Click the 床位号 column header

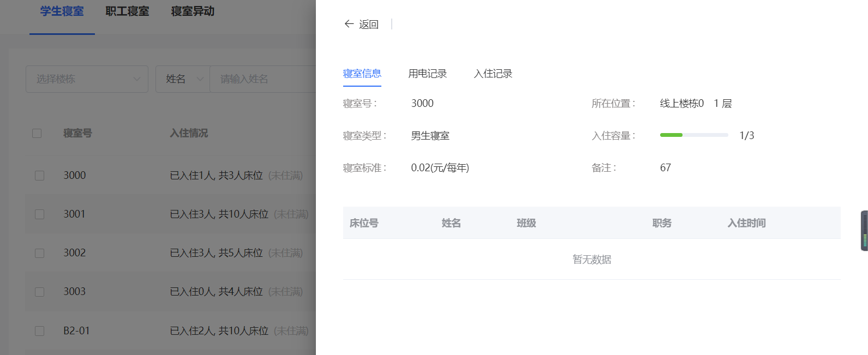point(364,223)
